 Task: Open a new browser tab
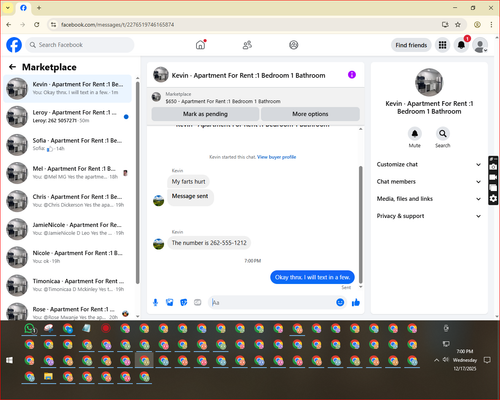[x=39, y=8]
